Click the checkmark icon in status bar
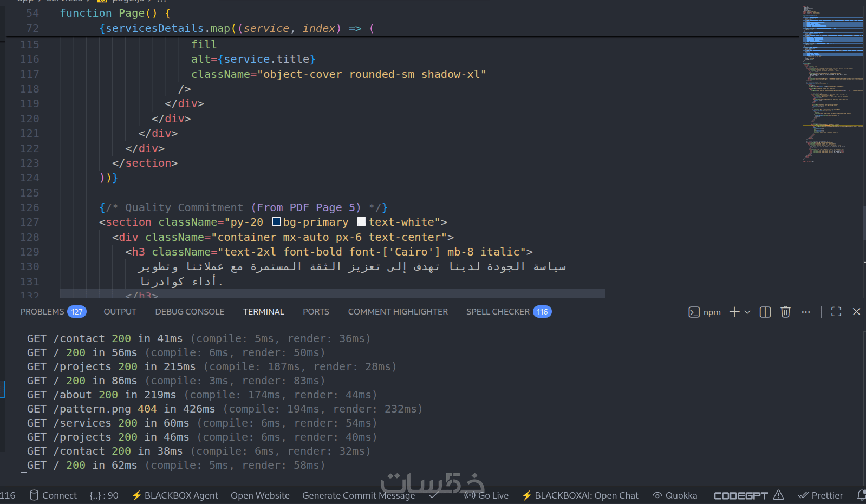 coord(434,495)
